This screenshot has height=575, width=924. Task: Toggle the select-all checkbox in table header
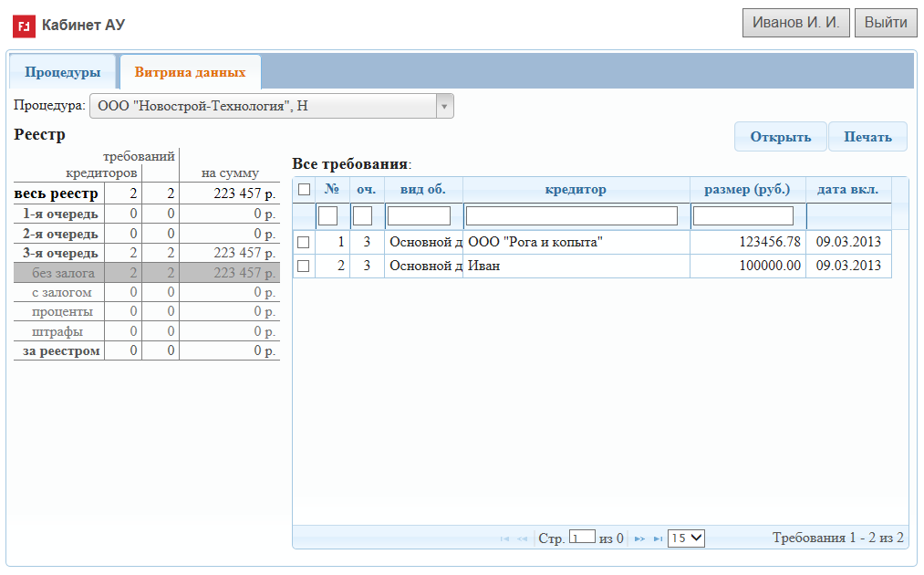pyautogui.click(x=305, y=190)
